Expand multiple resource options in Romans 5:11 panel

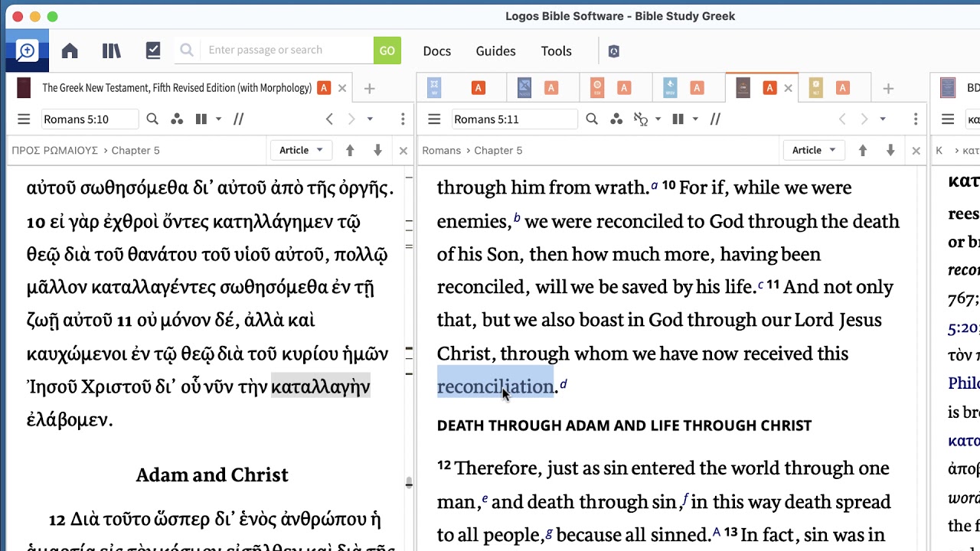pos(695,119)
